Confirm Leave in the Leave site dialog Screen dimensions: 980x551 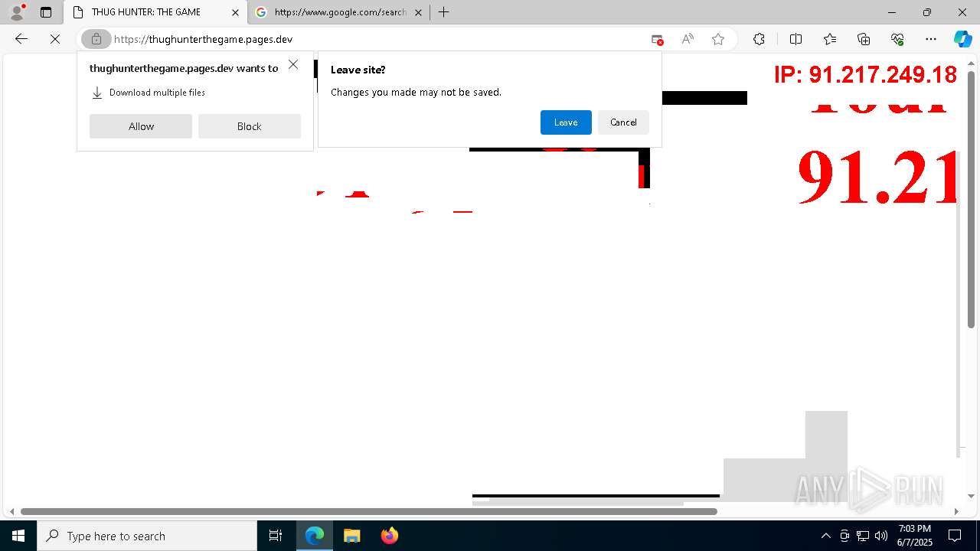point(566,122)
